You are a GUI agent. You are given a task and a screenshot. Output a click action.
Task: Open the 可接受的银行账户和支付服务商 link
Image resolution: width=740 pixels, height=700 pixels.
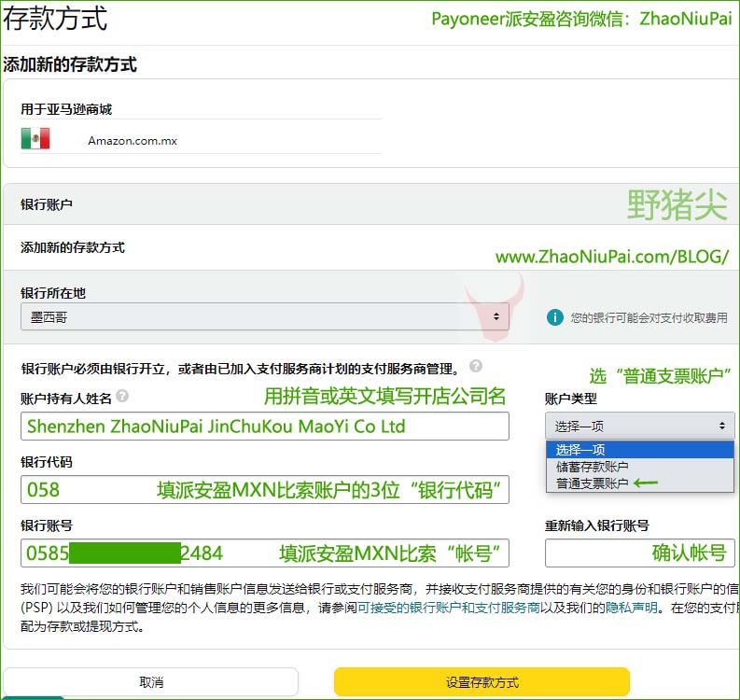point(449,608)
